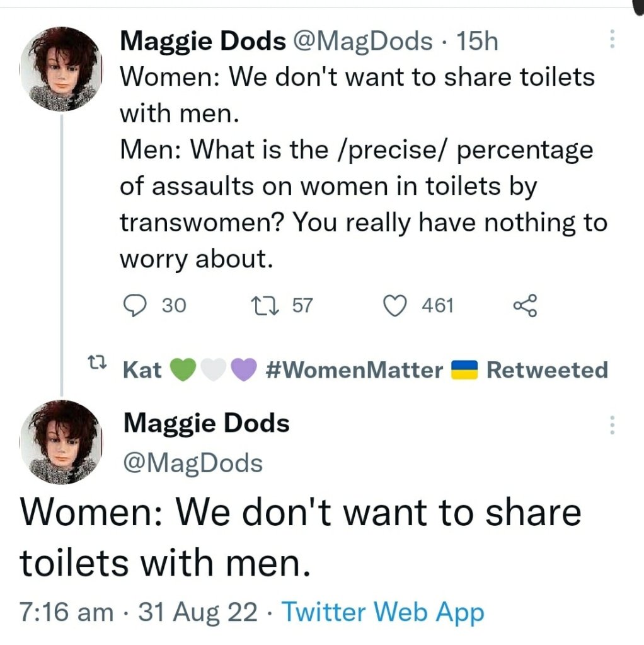Click the retweet arrows beside Kat's name
Image resolution: width=644 pixels, height=645 pixels.
98,364
